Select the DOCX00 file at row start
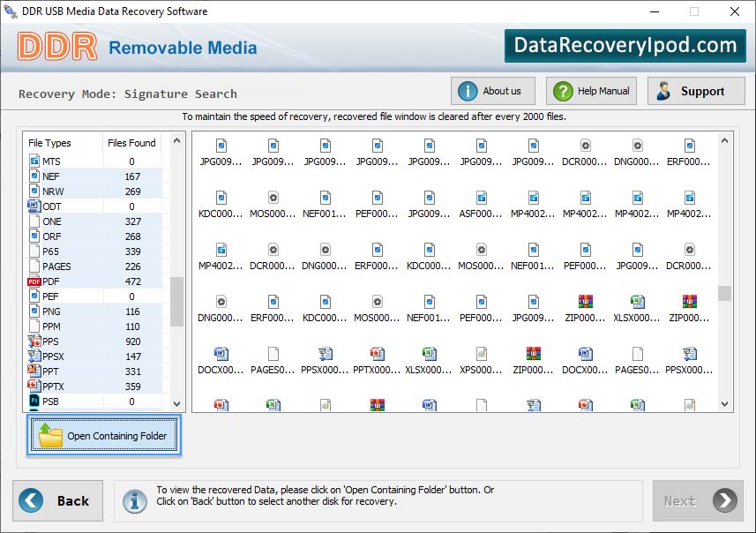The image size is (756, 533). click(221, 361)
